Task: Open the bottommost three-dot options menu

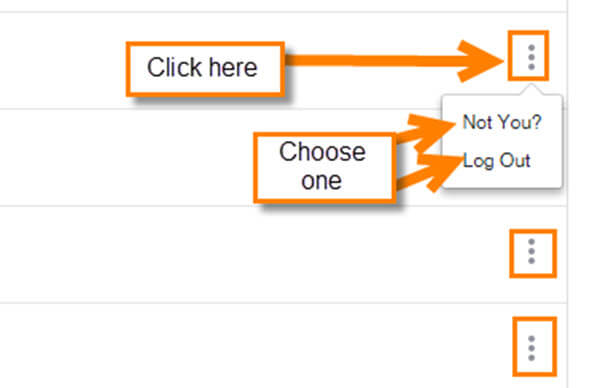Action: 531,348
